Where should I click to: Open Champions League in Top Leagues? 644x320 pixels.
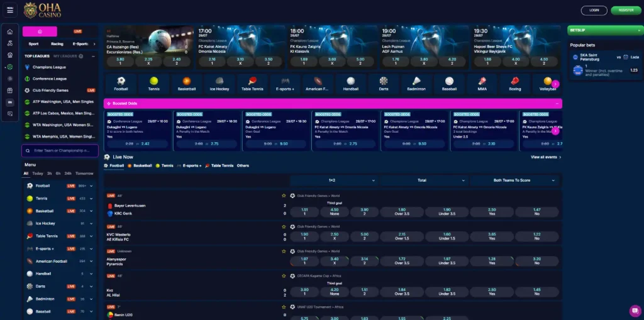49,67
